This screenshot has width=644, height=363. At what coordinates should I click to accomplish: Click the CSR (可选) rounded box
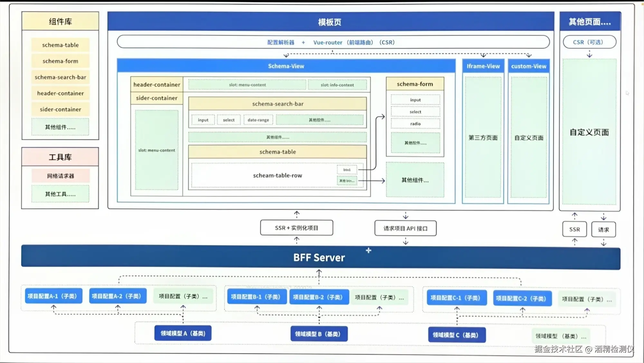click(x=589, y=42)
